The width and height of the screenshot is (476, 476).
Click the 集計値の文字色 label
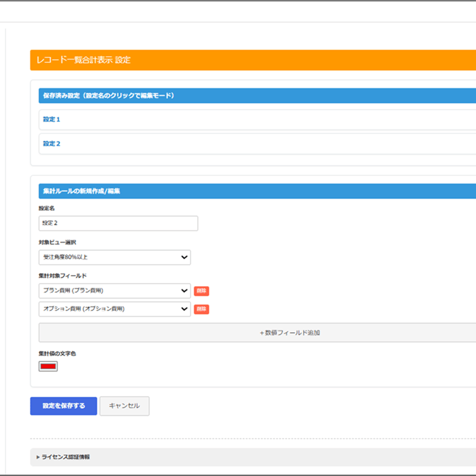57,353
